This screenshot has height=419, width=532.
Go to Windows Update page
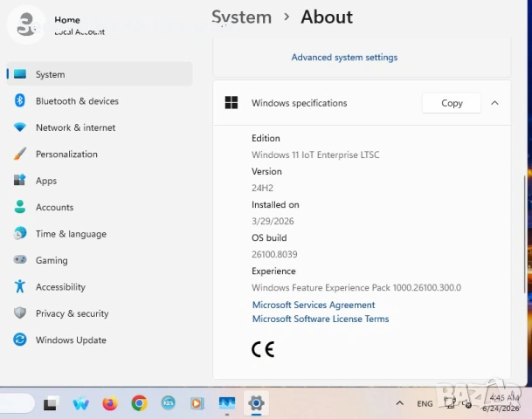click(x=100, y=340)
